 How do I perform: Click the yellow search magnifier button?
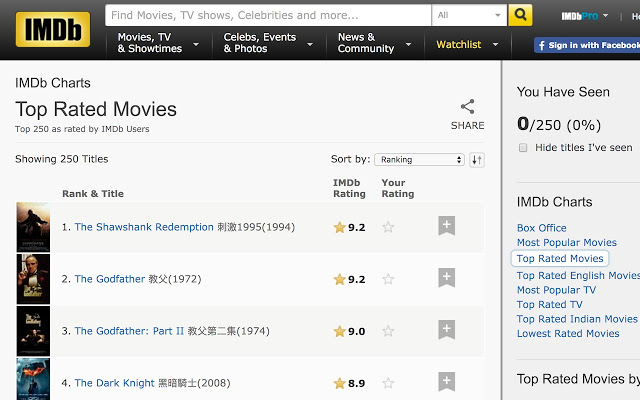point(520,15)
